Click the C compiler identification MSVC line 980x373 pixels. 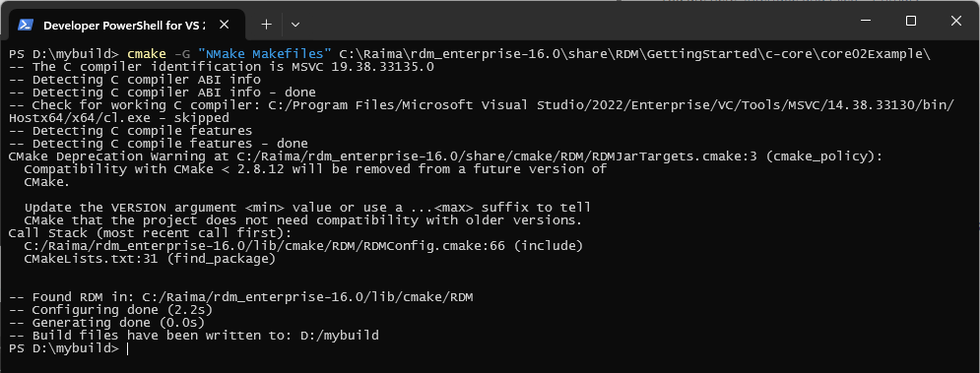click(x=222, y=66)
